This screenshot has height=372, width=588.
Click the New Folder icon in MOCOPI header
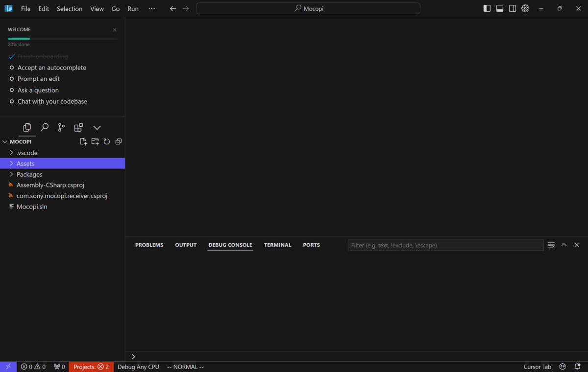tap(95, 141)
